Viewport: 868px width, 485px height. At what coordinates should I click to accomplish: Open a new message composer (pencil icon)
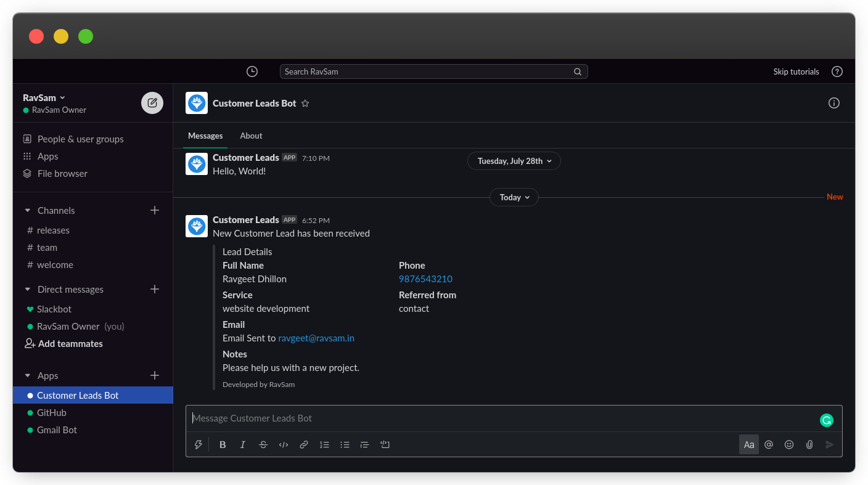click(x=152, y=102)
